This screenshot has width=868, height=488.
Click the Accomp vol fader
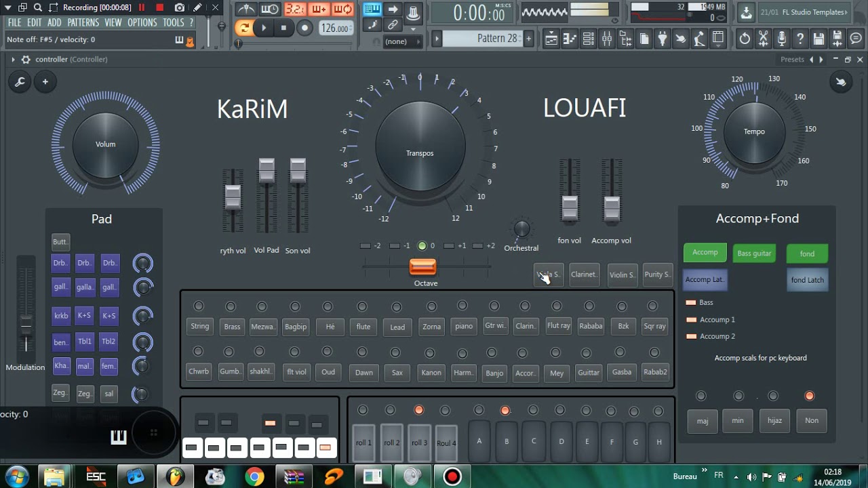(x=612, y=209)
